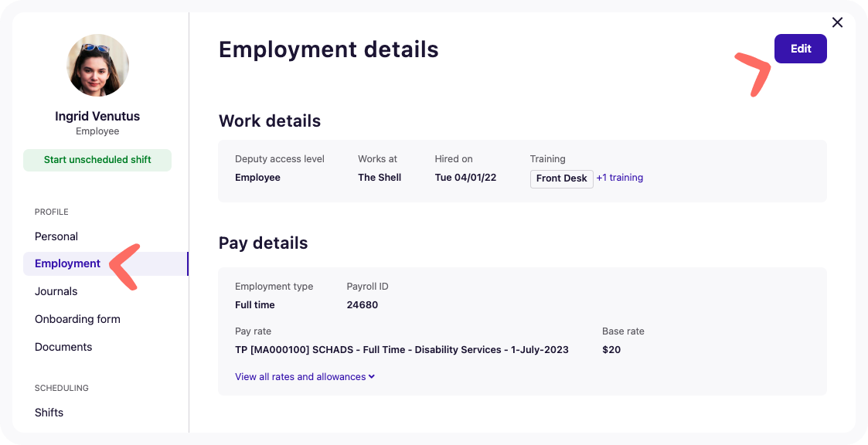Open the Journals section

[55, 291]
